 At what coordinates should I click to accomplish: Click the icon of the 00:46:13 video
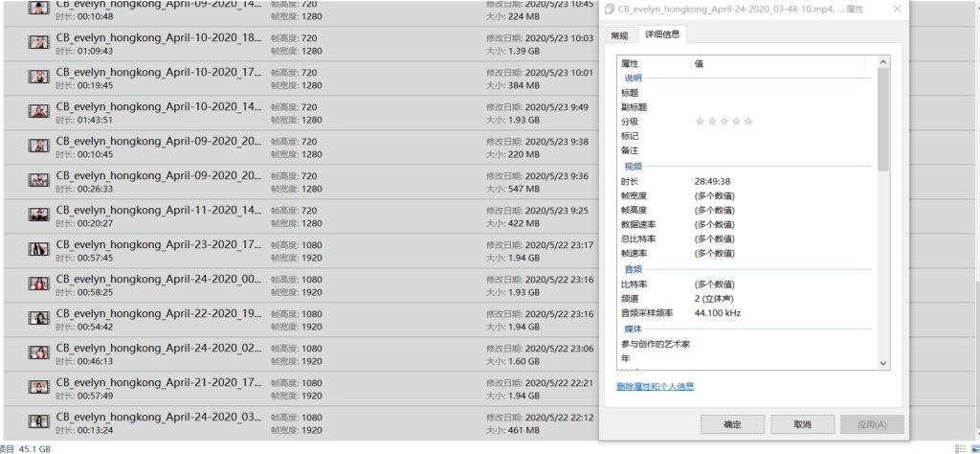(38, 353)
